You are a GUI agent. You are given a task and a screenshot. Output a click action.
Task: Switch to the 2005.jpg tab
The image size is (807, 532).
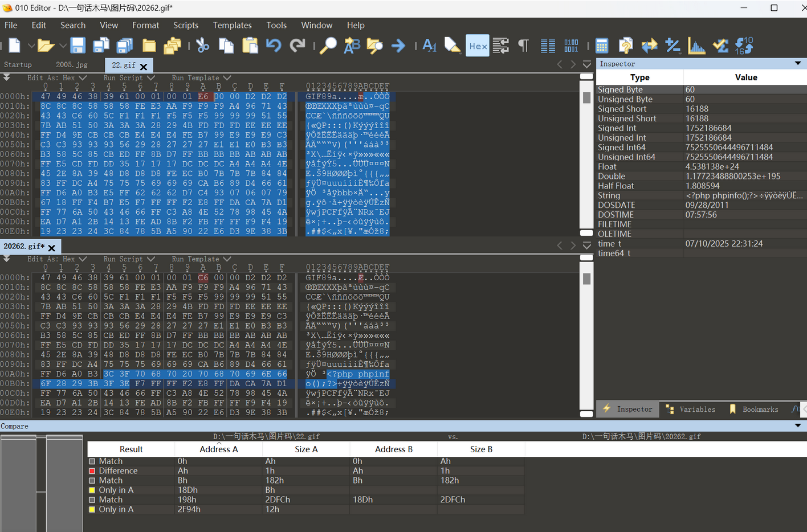(x=72, y=65)
